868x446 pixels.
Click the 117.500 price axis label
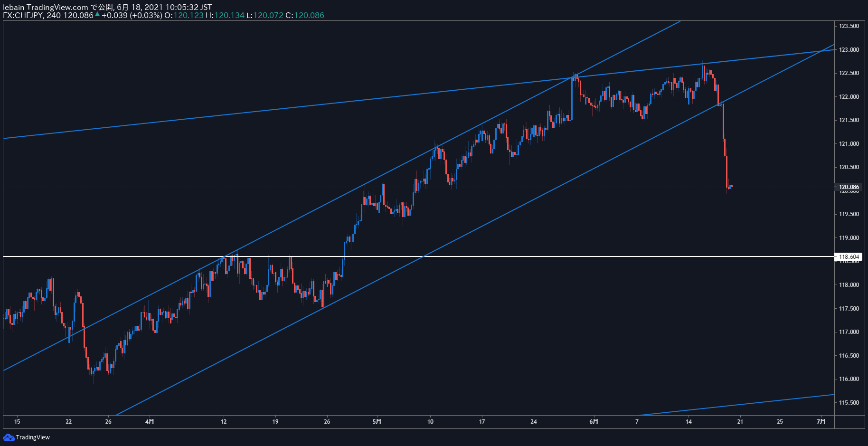point(849,309)
